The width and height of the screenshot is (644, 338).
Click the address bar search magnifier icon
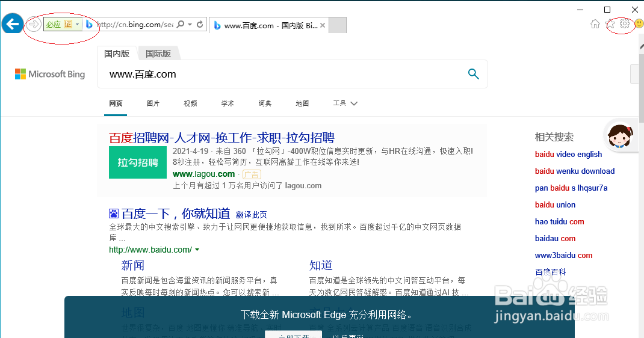[181, 25]
